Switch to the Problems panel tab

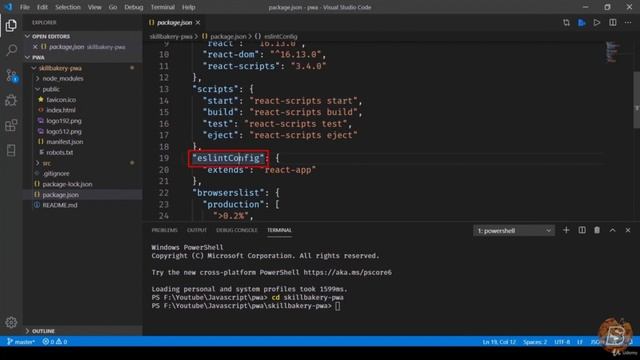(164, 230)
